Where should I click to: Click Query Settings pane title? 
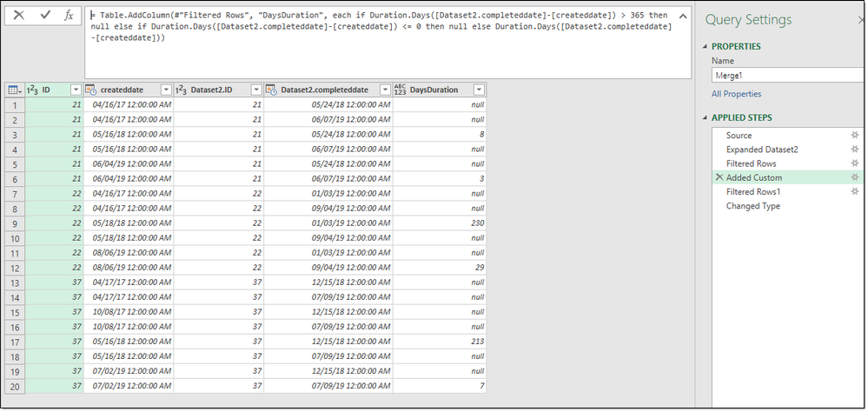(x=748, y=21)
